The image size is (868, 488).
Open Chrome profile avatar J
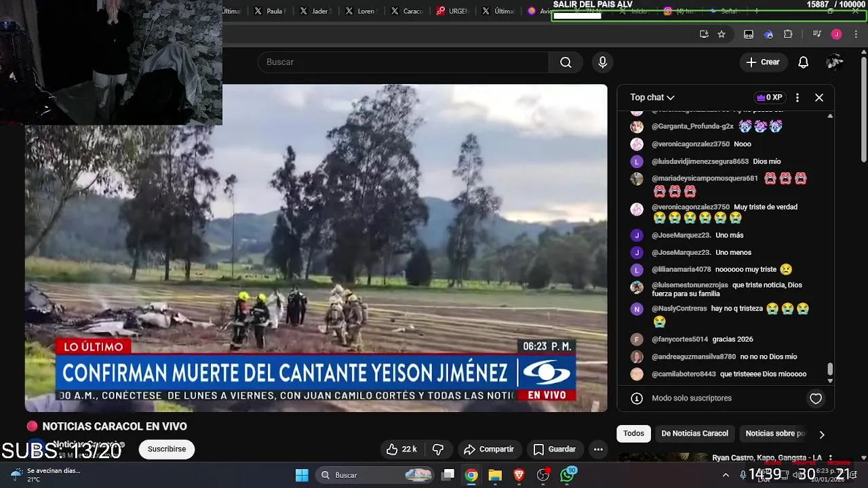[x=837, y=34]
